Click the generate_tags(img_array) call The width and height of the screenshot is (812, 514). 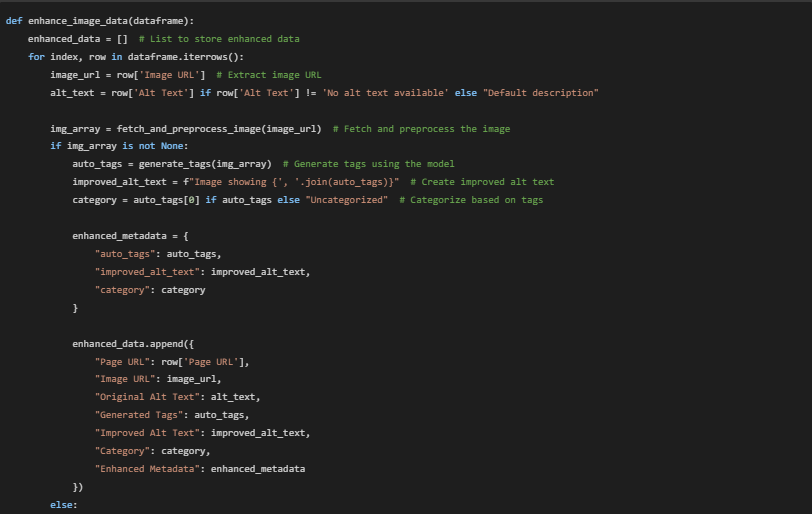(x=205, y=164)
